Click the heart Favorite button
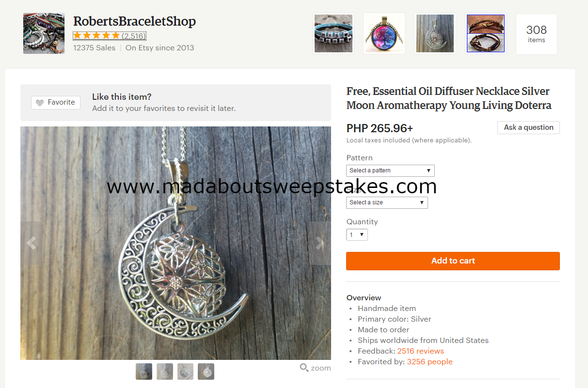 tap(56, 102)
